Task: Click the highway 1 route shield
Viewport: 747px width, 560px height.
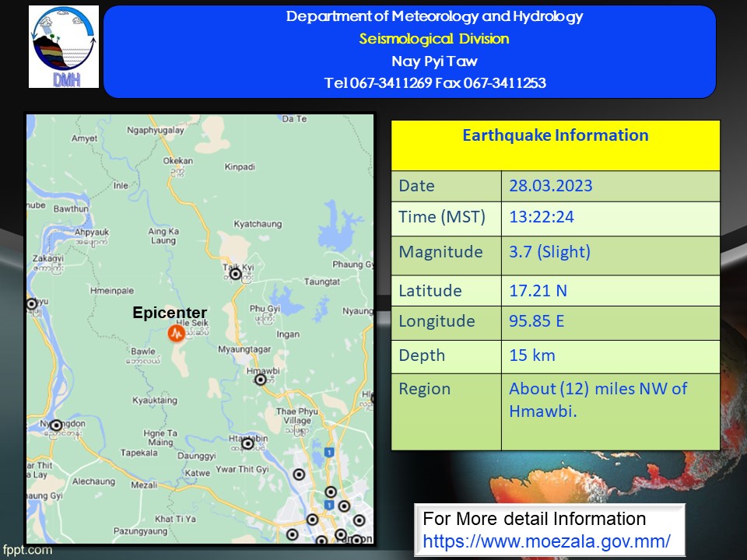Action: click(x=328, y=452)
